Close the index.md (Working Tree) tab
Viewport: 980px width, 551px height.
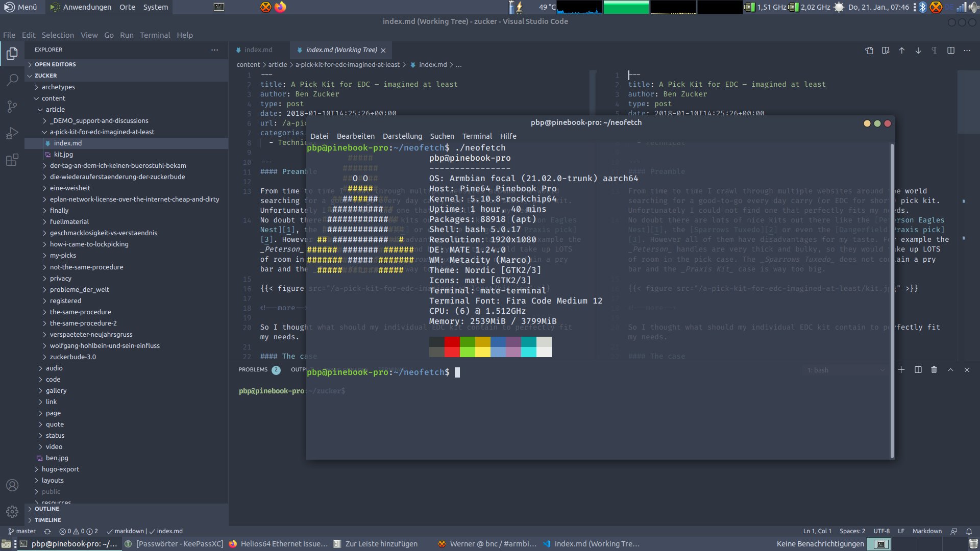point(383,50)
